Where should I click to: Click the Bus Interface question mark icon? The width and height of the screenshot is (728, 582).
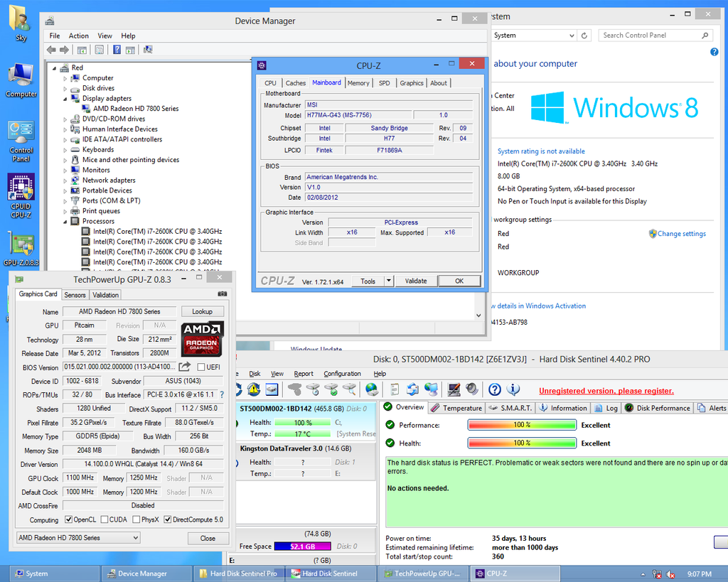tap(222, 394)
